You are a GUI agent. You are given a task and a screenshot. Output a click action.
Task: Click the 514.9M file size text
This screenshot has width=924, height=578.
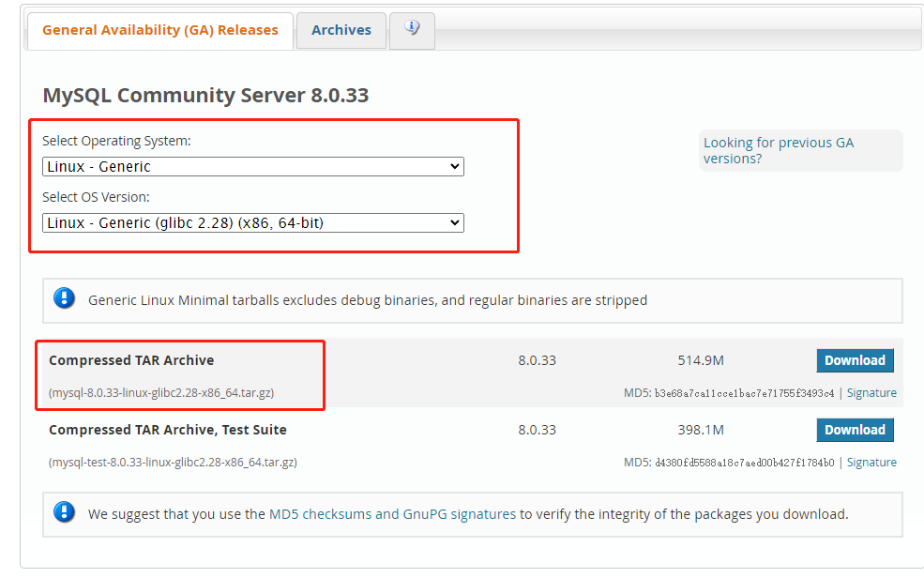point(701,360)
